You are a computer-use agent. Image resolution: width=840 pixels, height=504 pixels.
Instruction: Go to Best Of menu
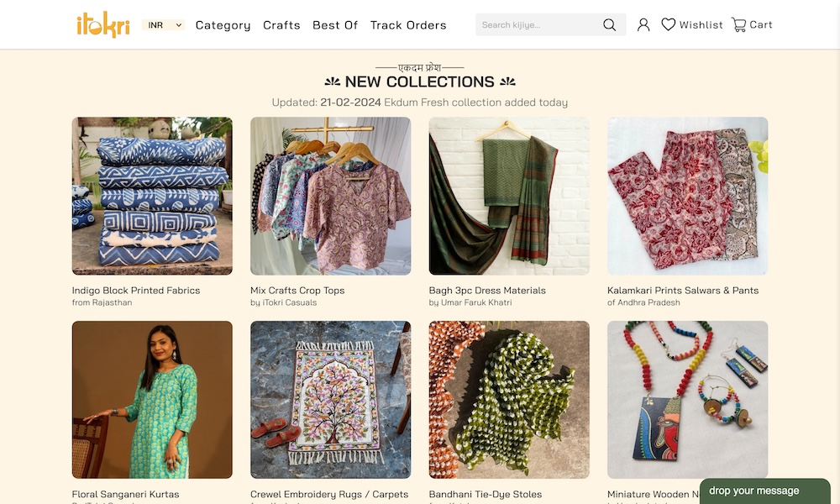335,25
